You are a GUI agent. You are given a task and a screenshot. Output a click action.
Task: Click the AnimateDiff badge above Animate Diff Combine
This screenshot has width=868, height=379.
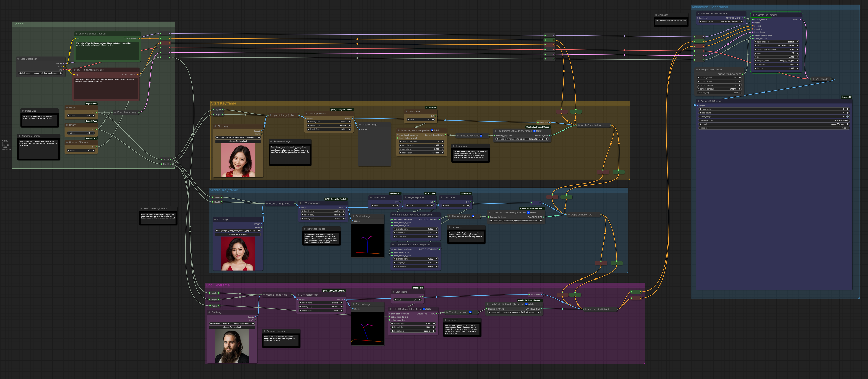coord(846,97)
